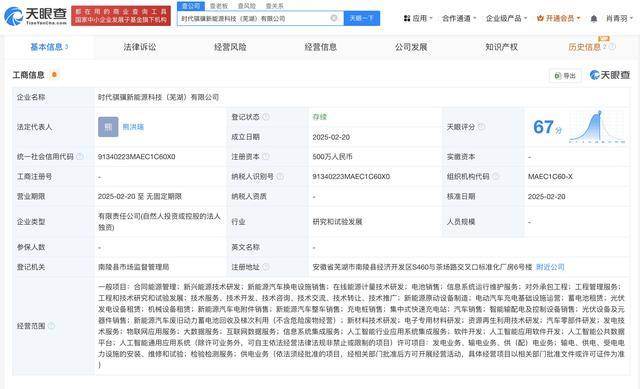The height and width of the screenshot is (389, 640).
Task: Select the 查风险 search tab
Action: click(x=247, y=6)
